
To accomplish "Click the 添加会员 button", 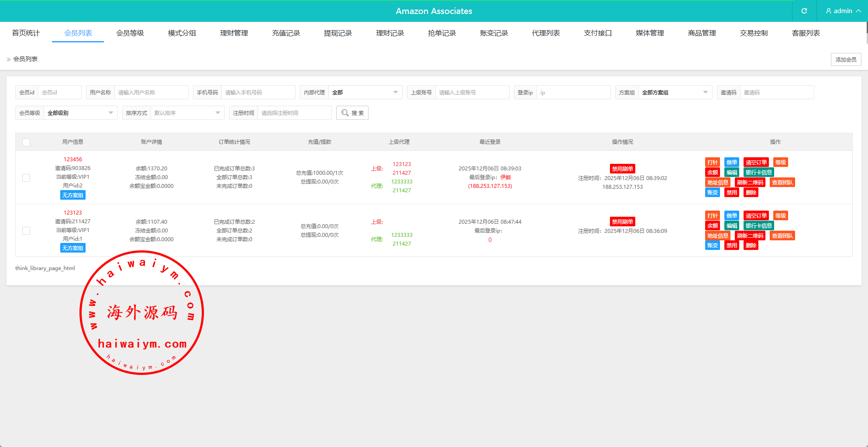I will point(846,59).
